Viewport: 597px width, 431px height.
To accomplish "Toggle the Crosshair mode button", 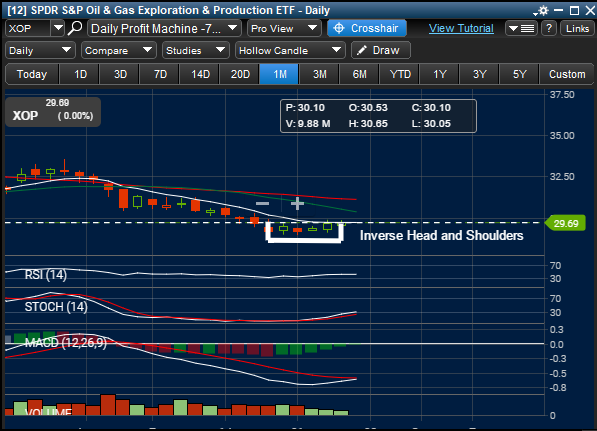I will [367, 29].
